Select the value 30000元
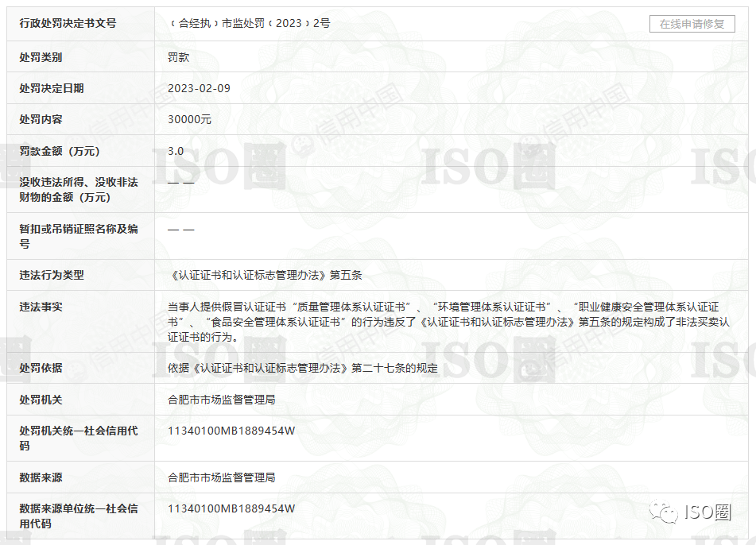 click(x=189, y=119)
